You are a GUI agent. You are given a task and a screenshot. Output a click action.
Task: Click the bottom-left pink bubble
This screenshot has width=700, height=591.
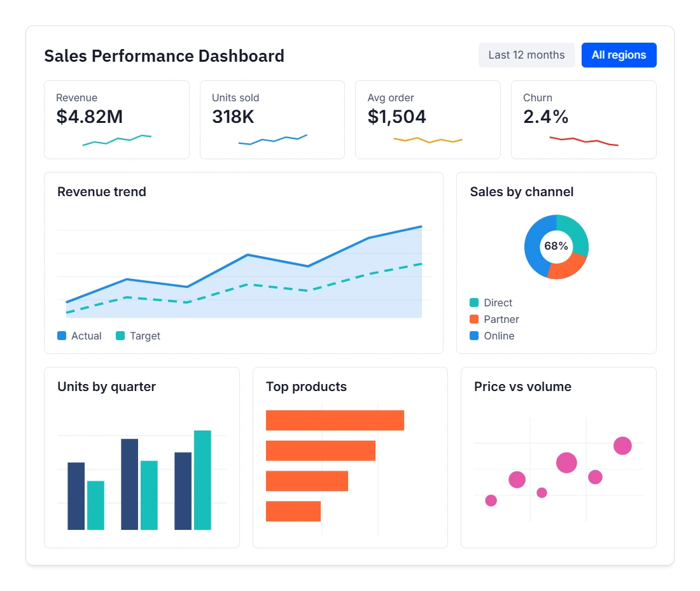coord(491,501)
